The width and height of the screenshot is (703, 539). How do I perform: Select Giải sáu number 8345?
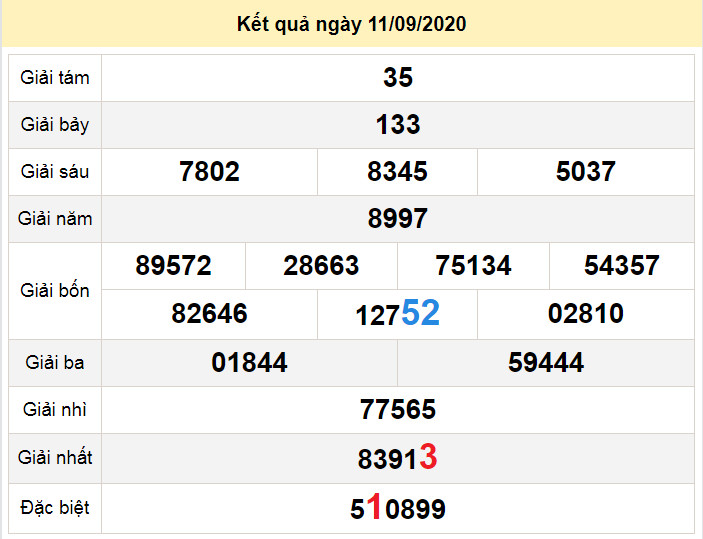pyautogui.click(x=397, y=171)
